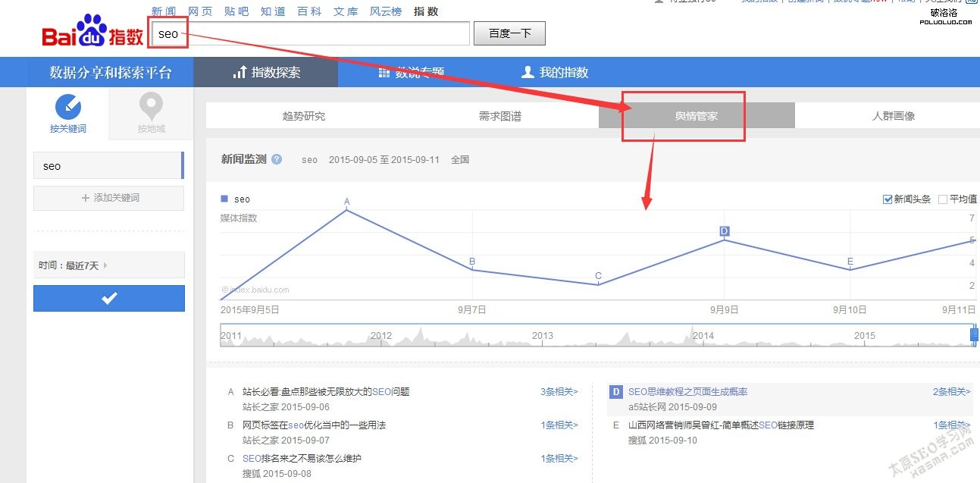Open the 3条相关 link for item A
The image size is (980, 483).
[559, 391]
